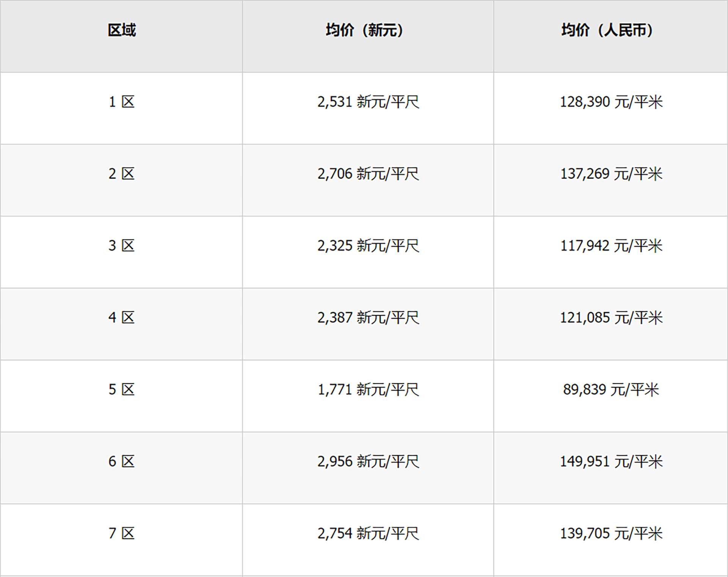Viewport: 728px width, 577px height.
Task: Select the 6 区 row label
Action: point(121,462)
